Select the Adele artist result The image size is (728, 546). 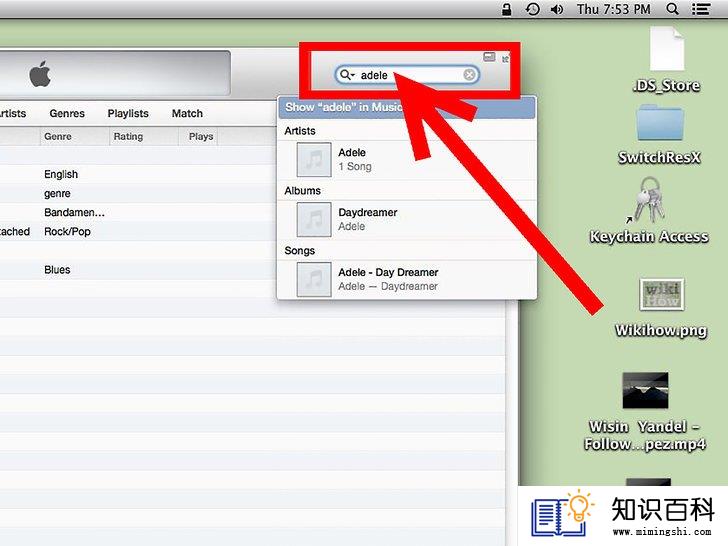pos(406,160)
